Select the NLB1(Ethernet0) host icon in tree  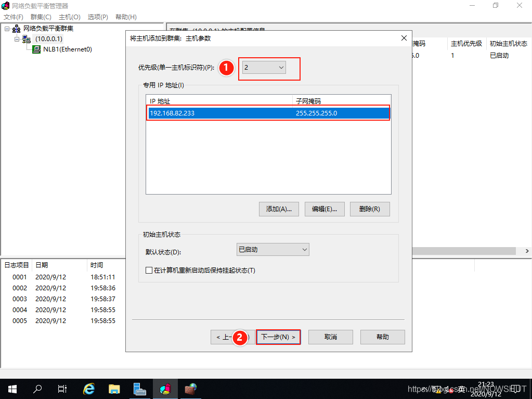coord(36,49)
